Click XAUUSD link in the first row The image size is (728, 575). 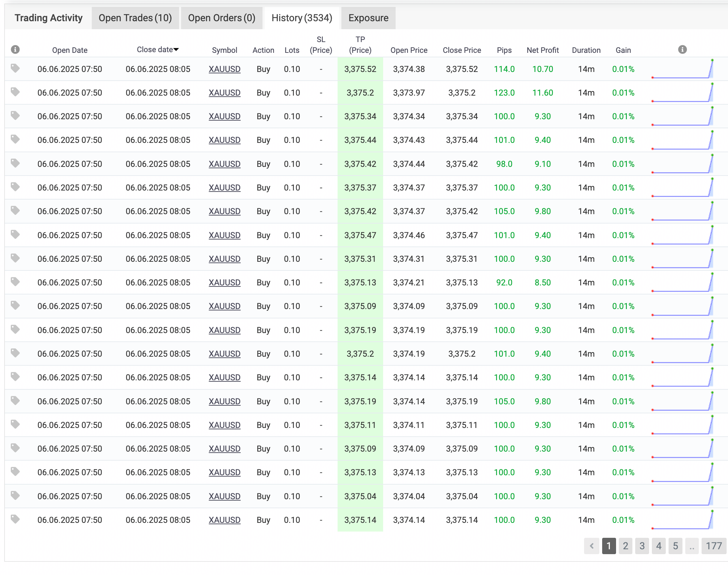click(x=224, y=69)
